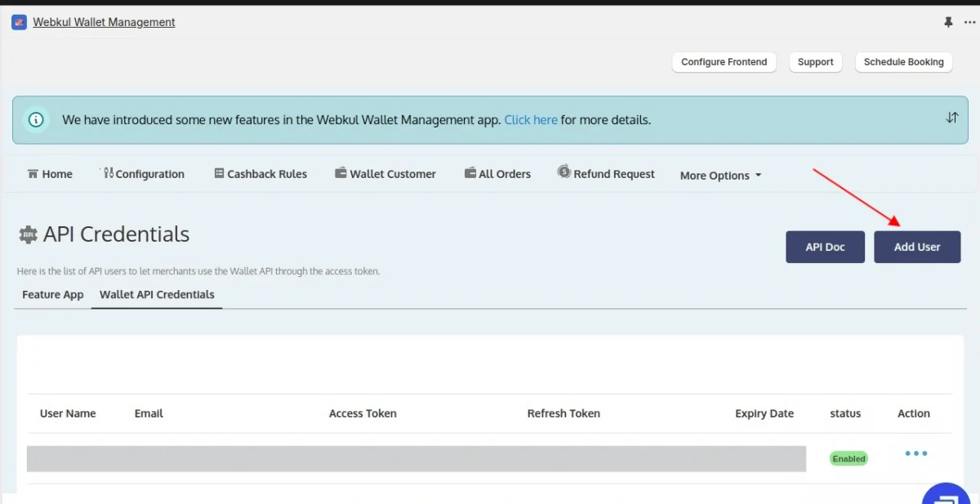Image resolution: width=980 pixels, height=504 pixels.
Task: Open the Refund Request page
Action: [x=606, y=174]
